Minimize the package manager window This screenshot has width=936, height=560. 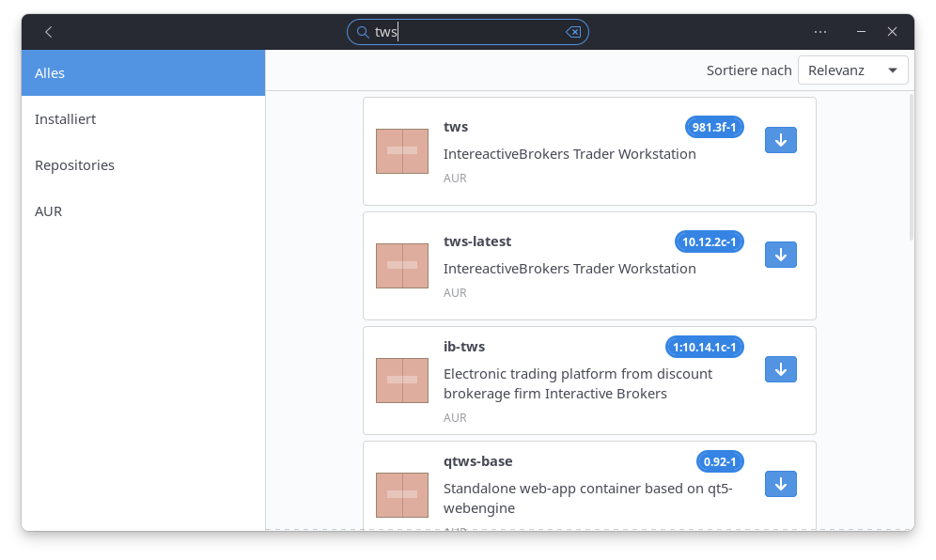click(861, 32)
